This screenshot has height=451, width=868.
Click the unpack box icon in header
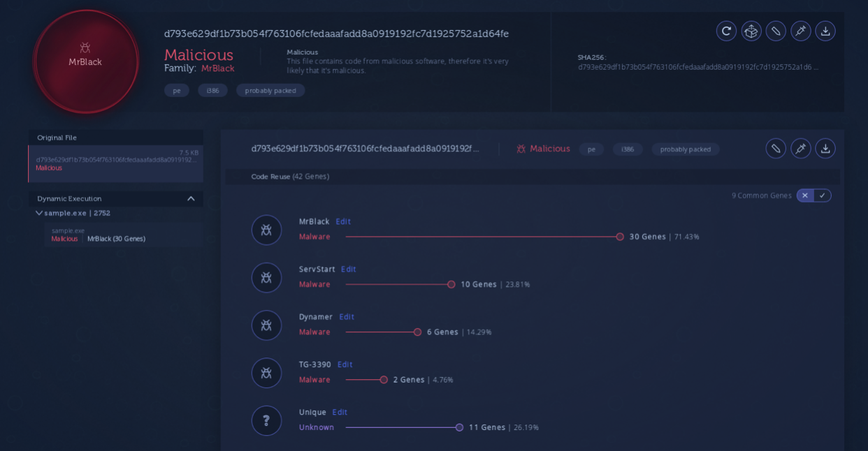point(751,31)
